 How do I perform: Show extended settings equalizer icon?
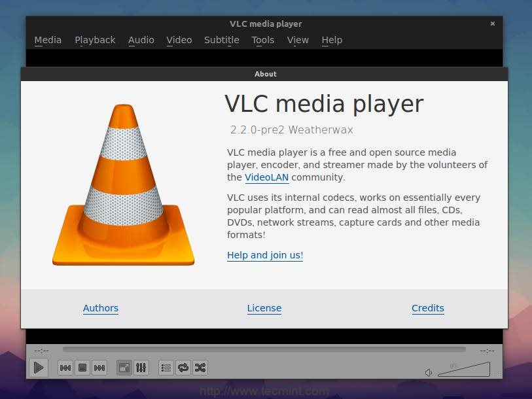point(141,368)
